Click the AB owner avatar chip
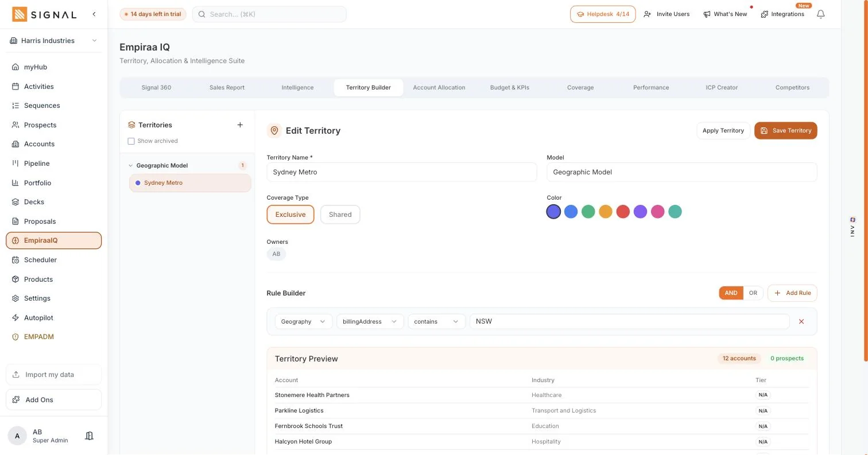This screenshot has width=868, height=455. pos(276,254)
